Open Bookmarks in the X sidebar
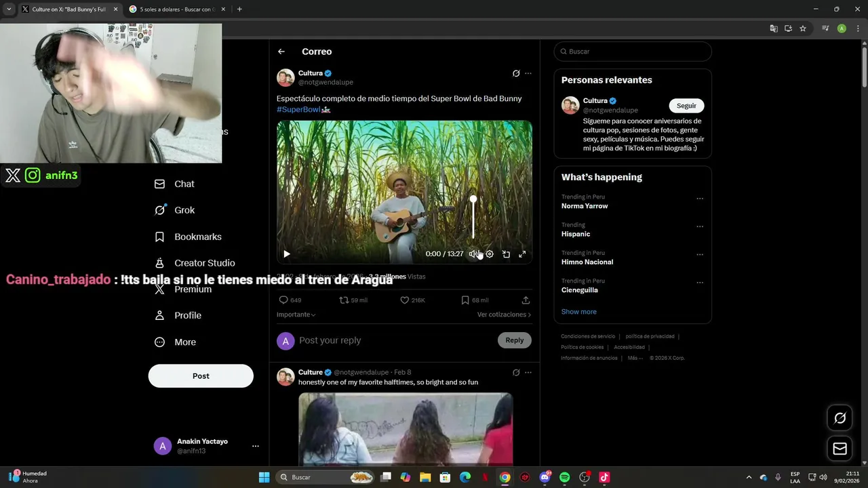The height and width of the screenshot is (488, 868). [188, 237]
